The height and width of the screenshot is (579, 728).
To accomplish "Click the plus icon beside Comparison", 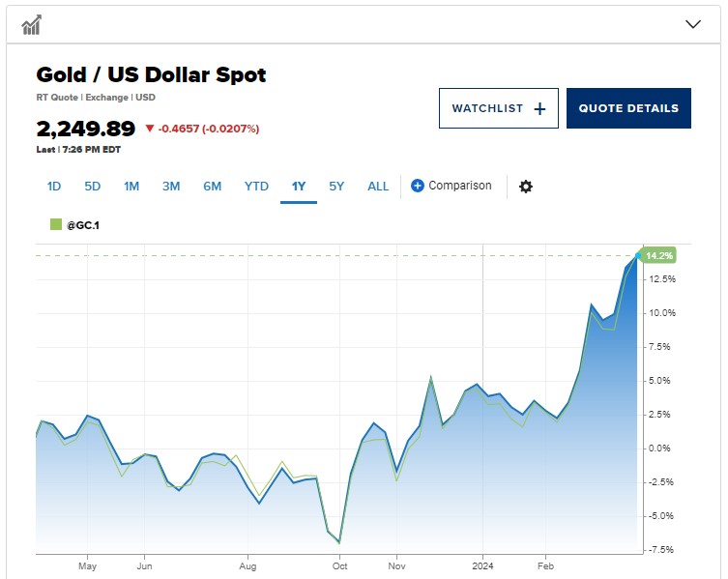I will [418, 186].
